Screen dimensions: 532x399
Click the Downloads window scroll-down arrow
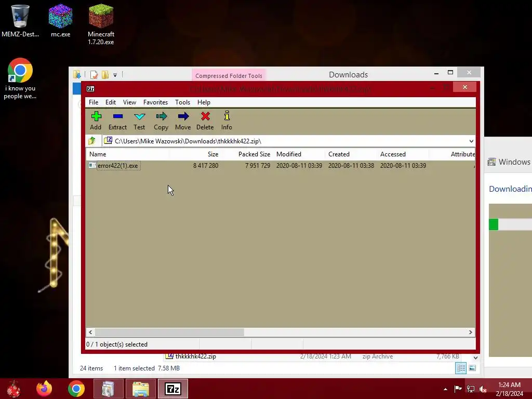pyautogui.click(x=475, y=357)
